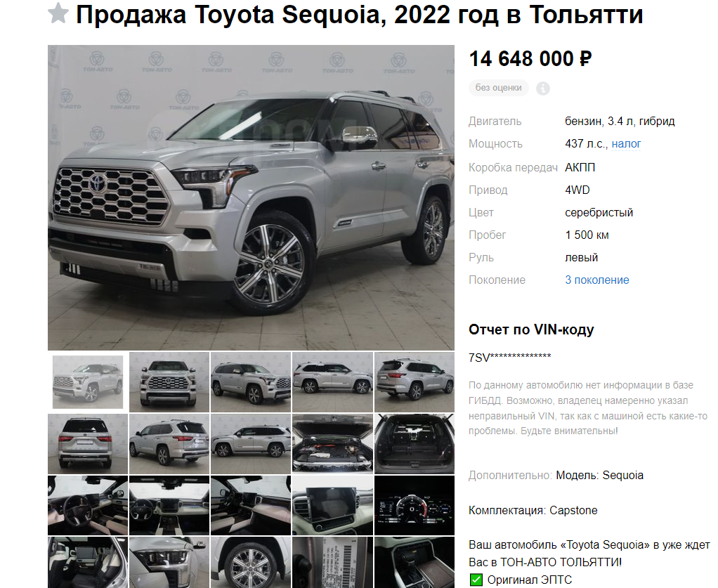718x588 pixels.
Task: Open the gear shifter console thumbnail
Action: [x=415, y=562]
